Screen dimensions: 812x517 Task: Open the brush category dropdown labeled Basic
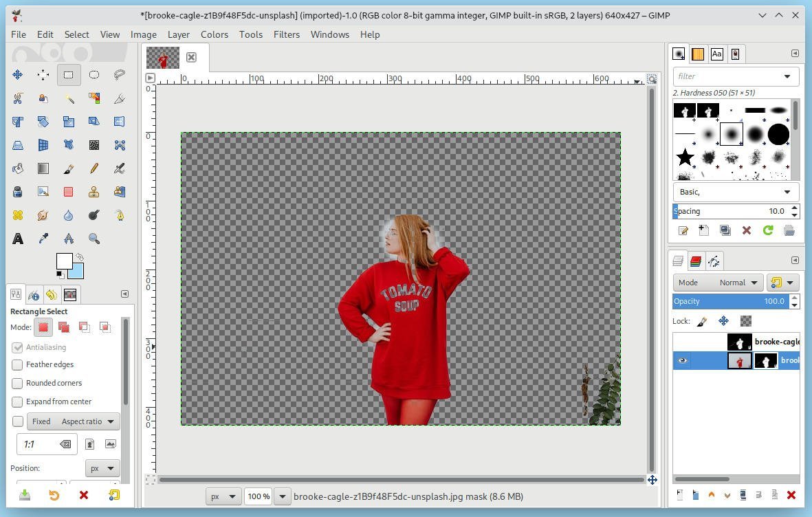point(735,192)
